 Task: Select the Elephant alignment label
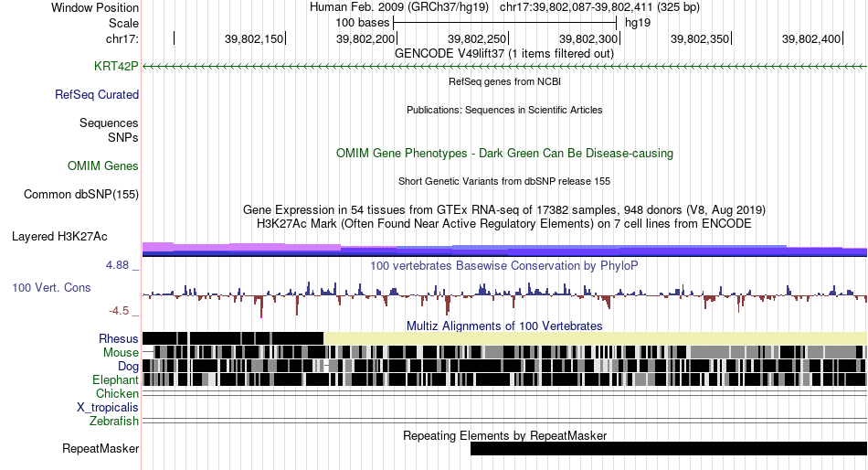pyautogui.click(x=115, y=379)
